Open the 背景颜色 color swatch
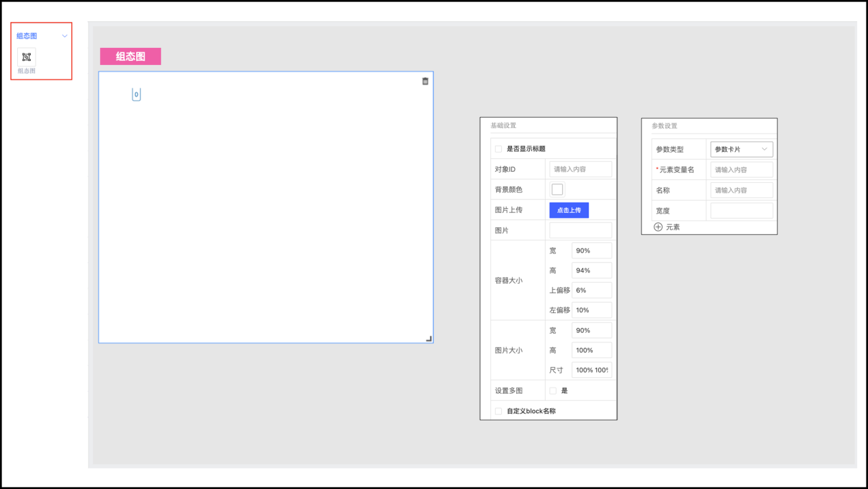Image resolution: width=868 pixels, height=489 pixels. [x=557, y=189]
